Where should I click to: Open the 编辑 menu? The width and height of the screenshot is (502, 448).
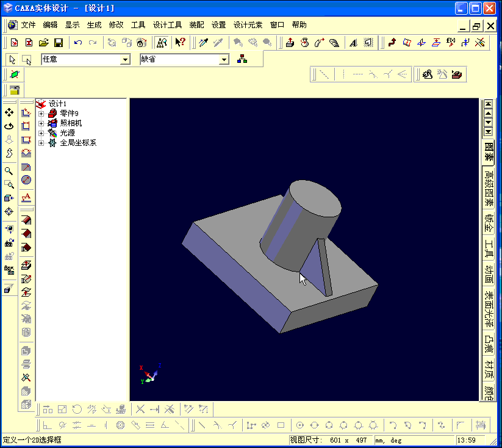(50, 24)
